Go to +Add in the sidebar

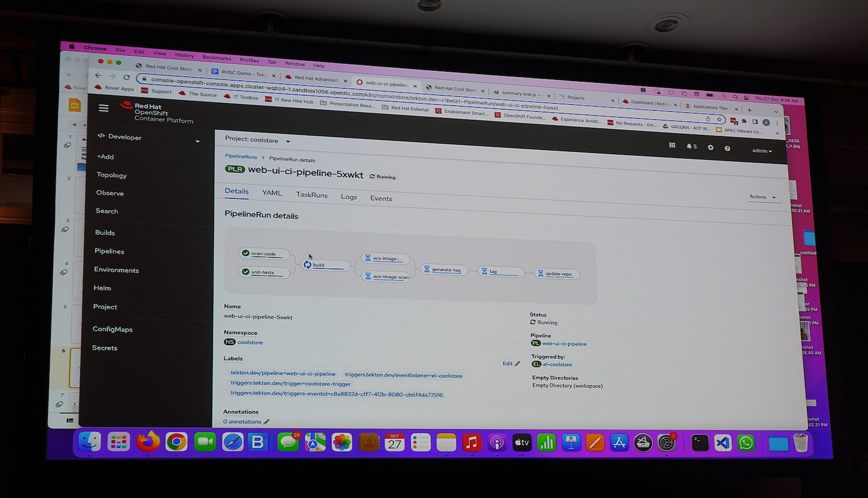click(105, 156)
